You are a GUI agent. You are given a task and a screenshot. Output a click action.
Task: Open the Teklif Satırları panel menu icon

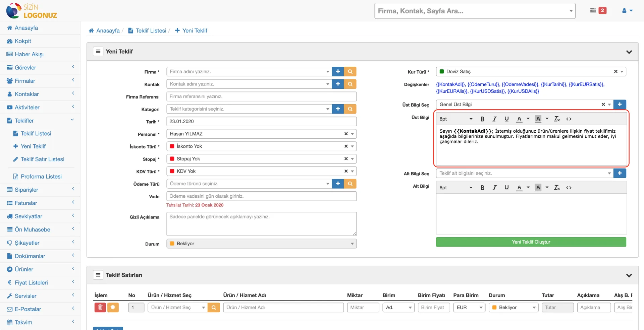(98, 275)
